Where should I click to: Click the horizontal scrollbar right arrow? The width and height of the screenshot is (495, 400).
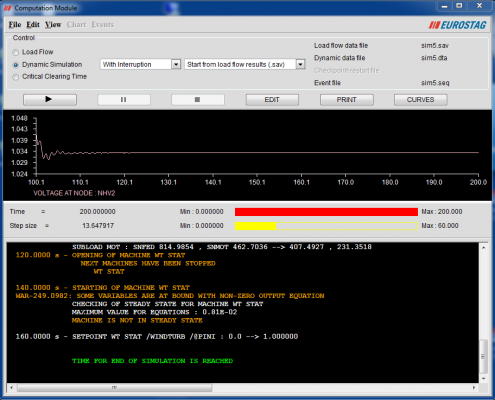pos(474,388)
